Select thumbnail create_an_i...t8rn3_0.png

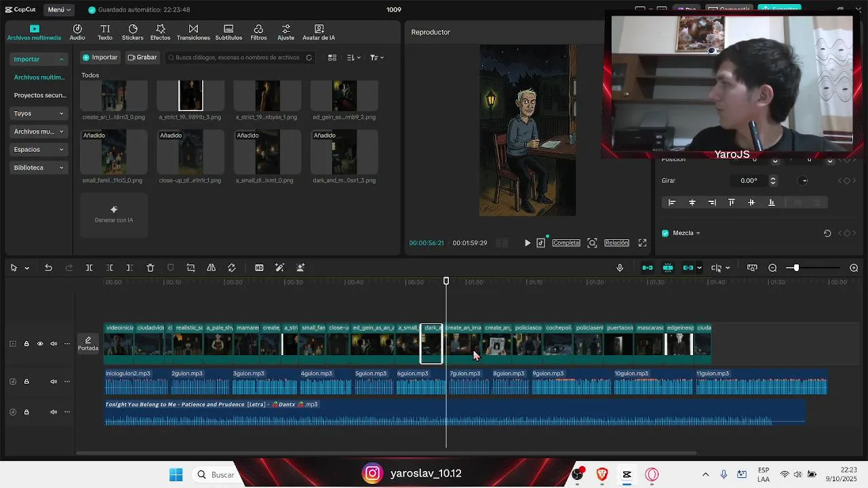click(x=114, y=96)
